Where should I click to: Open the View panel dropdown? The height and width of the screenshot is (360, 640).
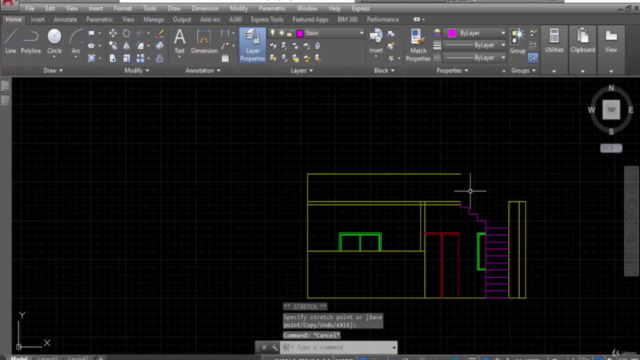pyautogui.click(x=611, y=71)
